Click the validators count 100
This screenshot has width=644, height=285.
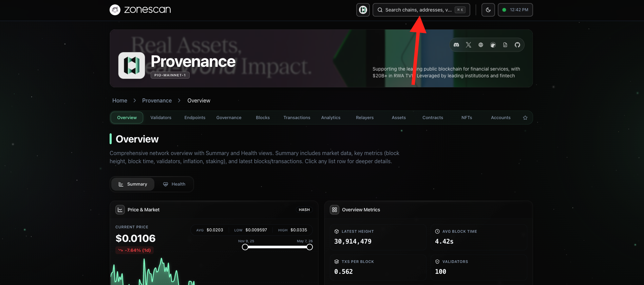click(440, 272)
